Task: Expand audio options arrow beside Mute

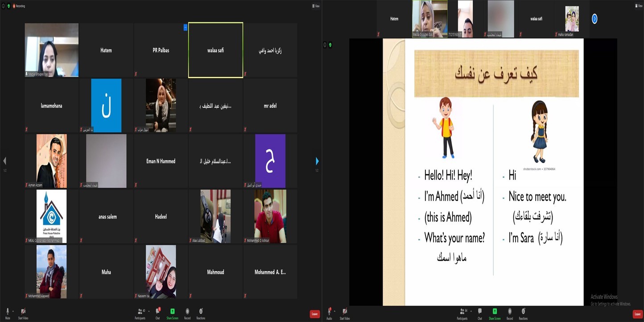Action: tap(13, 311)
